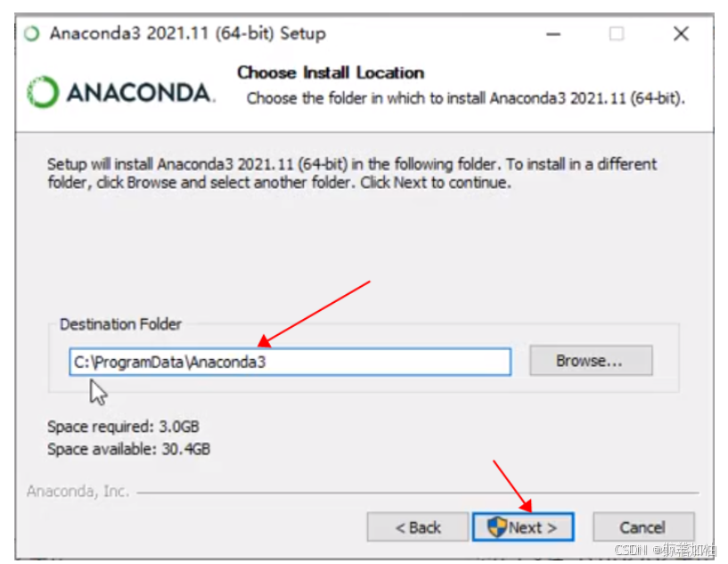This screenshot has width=728, height=564.
Task: Click the Anaconda ring icon in title bar
Action: [x=31, y=34]
